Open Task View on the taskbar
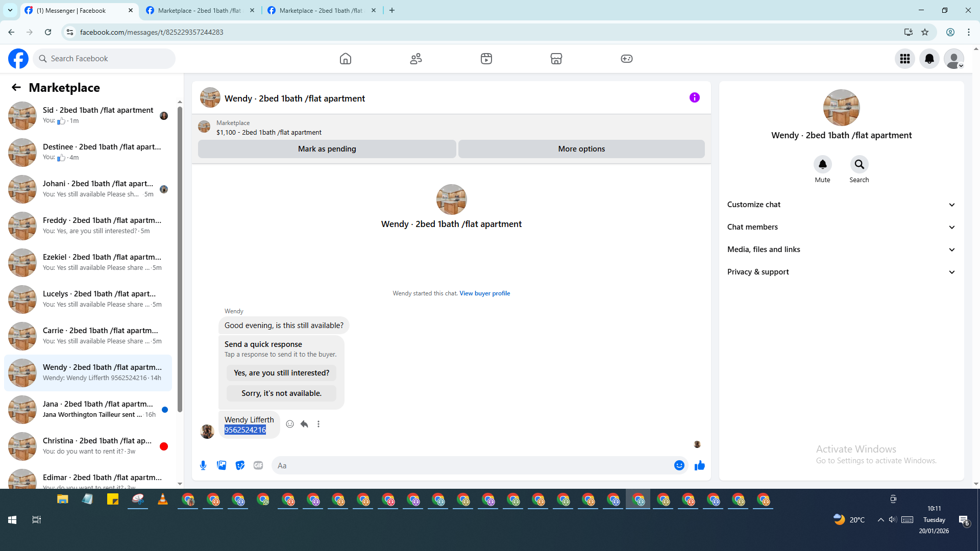Screen dimensions: 980x551 pyautogui.click(x=37, y=520)
